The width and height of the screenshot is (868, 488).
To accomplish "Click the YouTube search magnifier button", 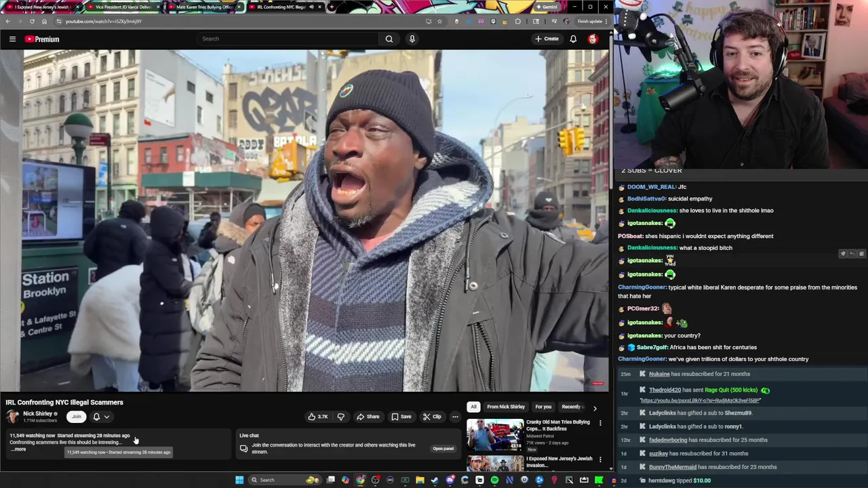I will click(x=389, y=39).
